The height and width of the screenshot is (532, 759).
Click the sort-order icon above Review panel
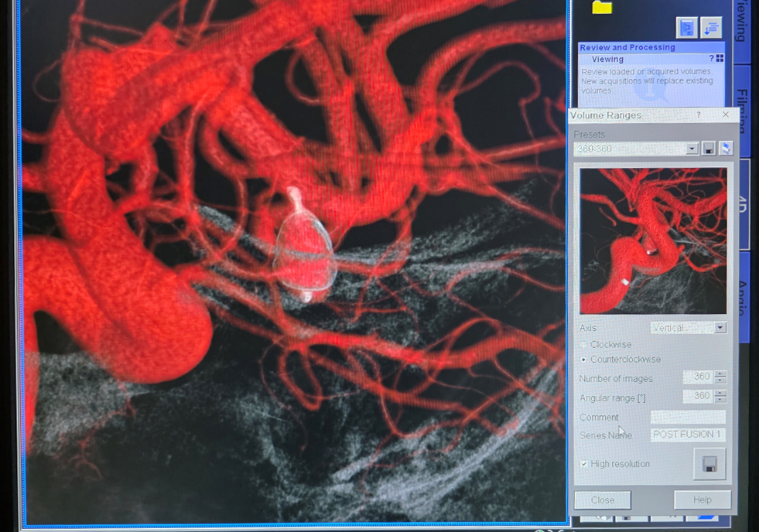[711, 28]
